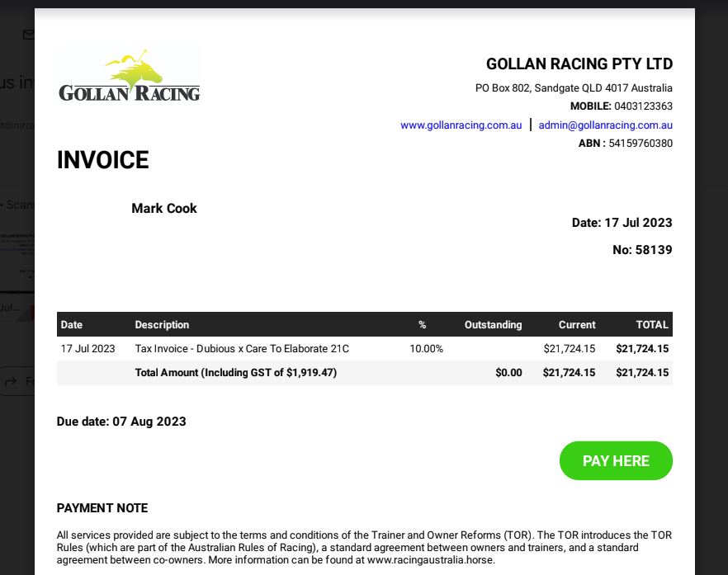Screen dimensions: 728x575
Task: Open the admin@gollanracing.com.au email link
Action: coord(606,125)
